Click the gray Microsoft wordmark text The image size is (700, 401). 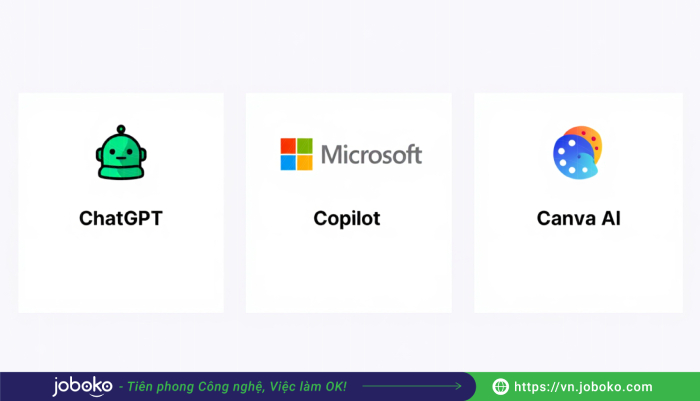click(371, 155)
